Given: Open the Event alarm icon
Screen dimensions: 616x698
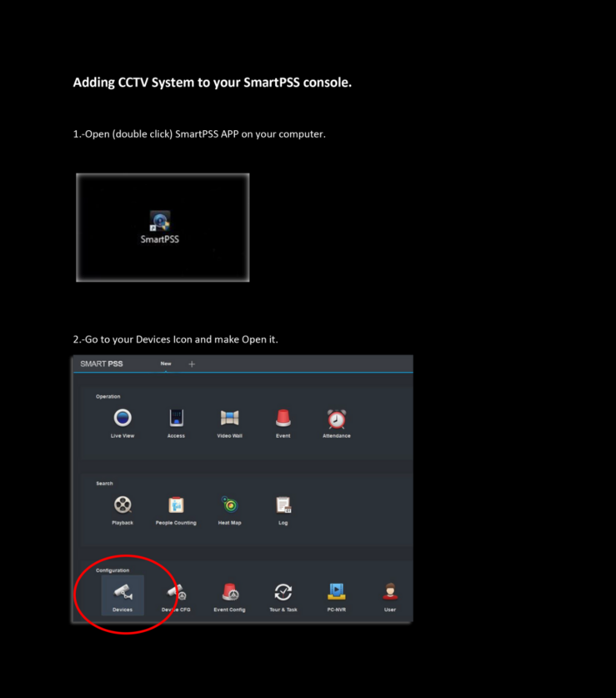Looking at the screenshot, I should (283, 418).
